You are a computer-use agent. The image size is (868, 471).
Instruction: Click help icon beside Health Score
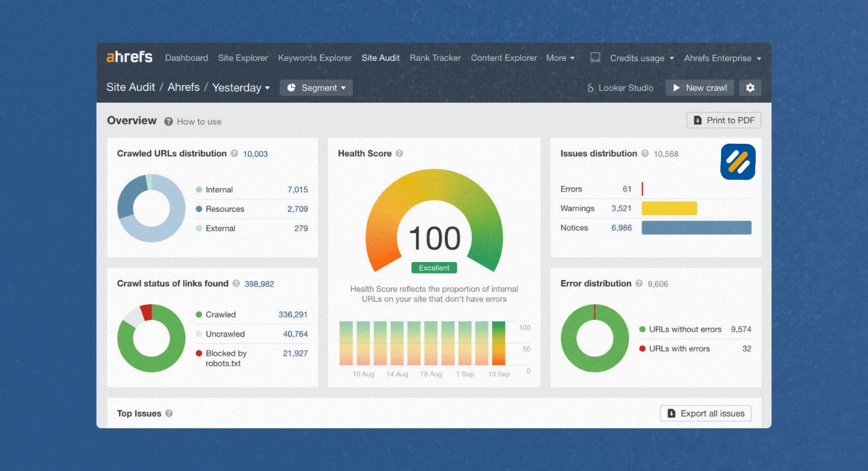pyautogui.click(x=399, y=154)
